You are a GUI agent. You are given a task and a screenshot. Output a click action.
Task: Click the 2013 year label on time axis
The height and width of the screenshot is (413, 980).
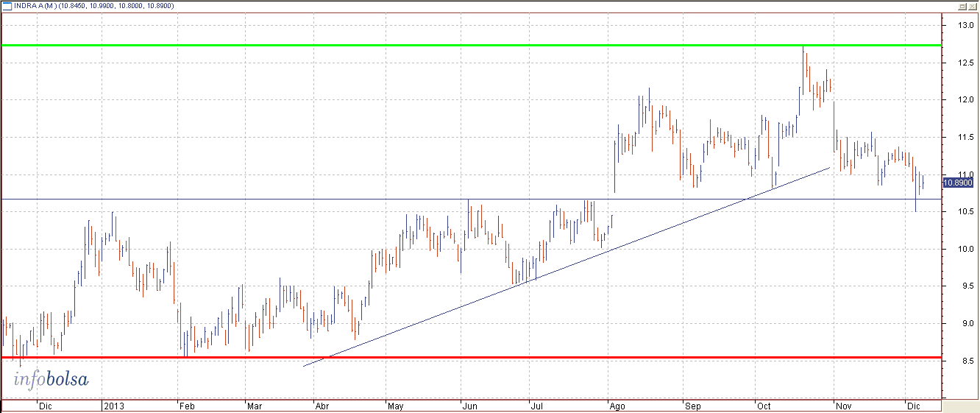tap(113, 406)
